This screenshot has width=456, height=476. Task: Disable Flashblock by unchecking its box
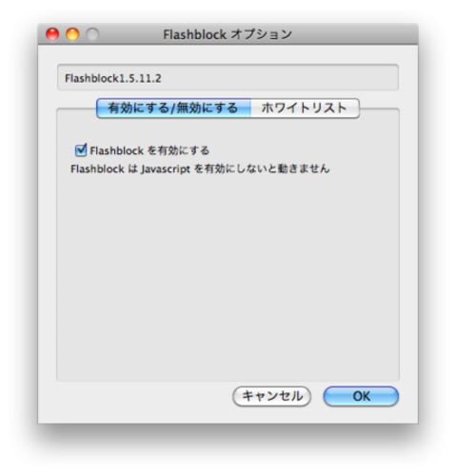click(x=81, y=150)
